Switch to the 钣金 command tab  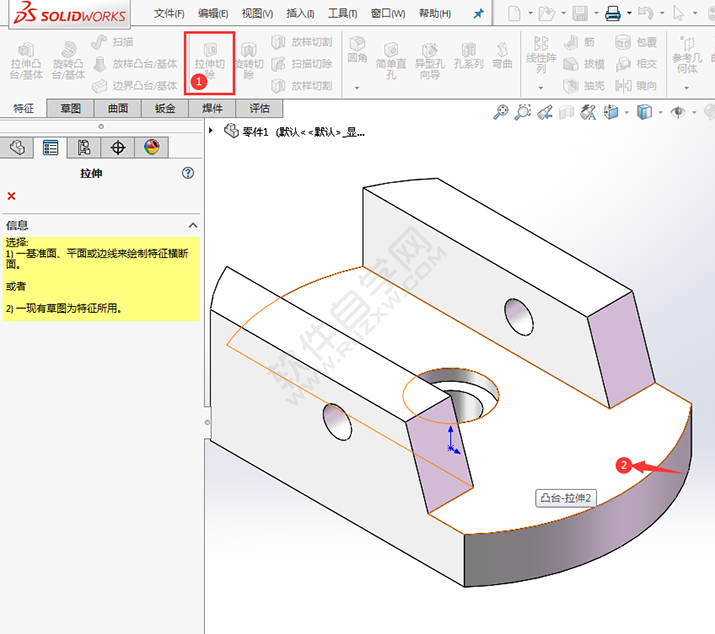[165, 108]
